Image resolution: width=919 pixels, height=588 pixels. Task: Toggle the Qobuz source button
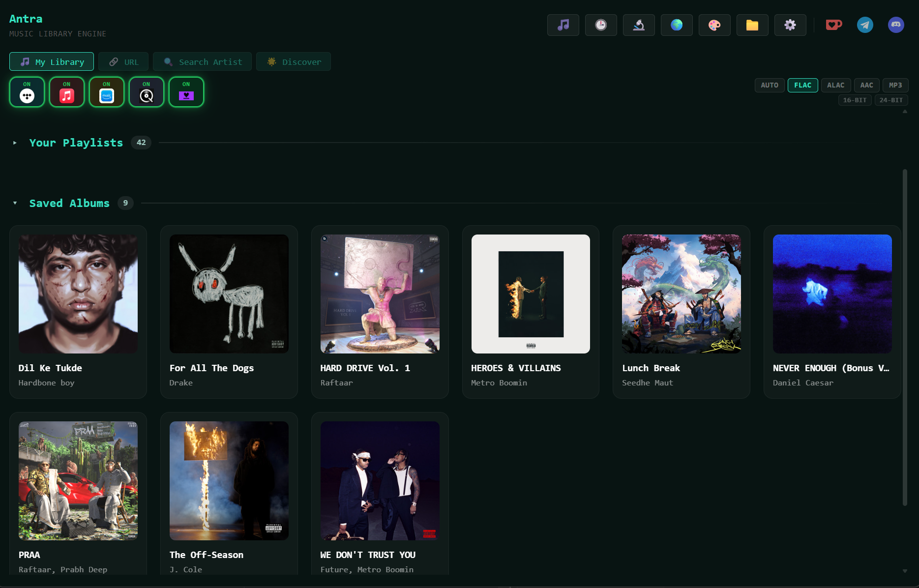click(x=147, y=92)
